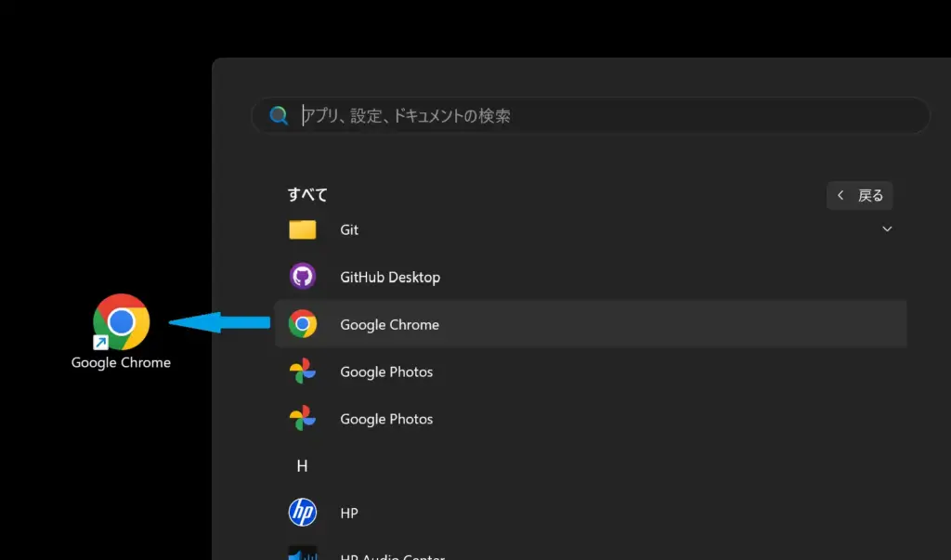
Task: Click the blue HP app icon
Action: pyautogui.click(x=302, y=513)
